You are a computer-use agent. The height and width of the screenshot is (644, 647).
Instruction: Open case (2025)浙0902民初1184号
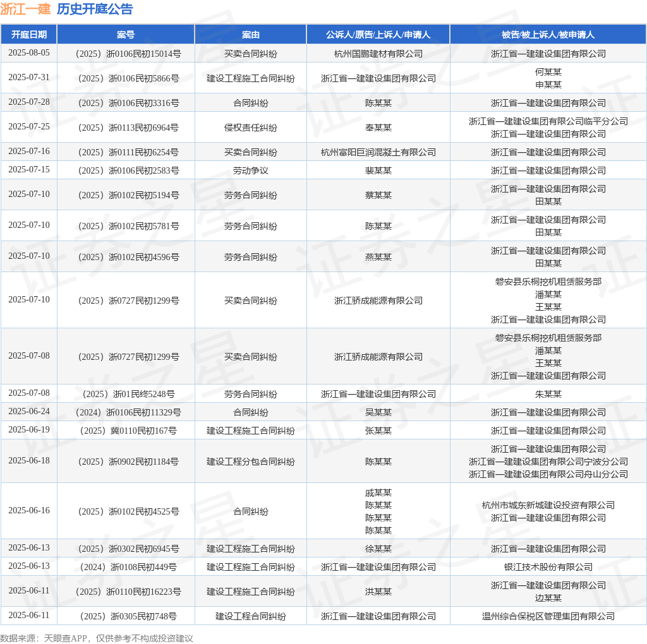coord(128,462)
